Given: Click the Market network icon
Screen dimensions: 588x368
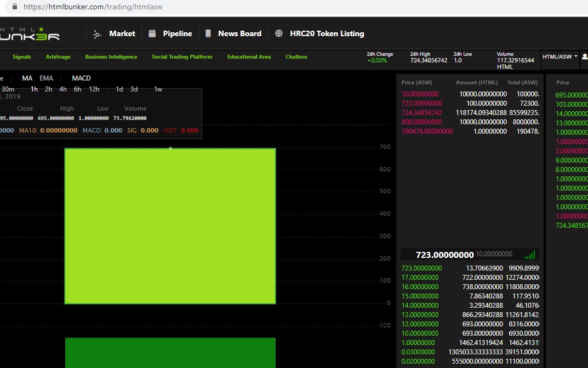Looking at the screenshot, I should 97,34.
